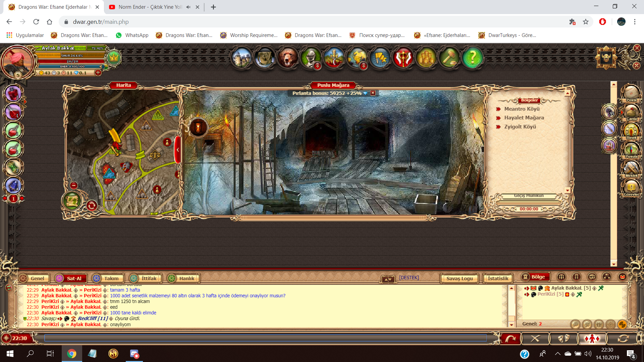
Task: Switch to İttifak chat tab
Action: tap(145, 278)
